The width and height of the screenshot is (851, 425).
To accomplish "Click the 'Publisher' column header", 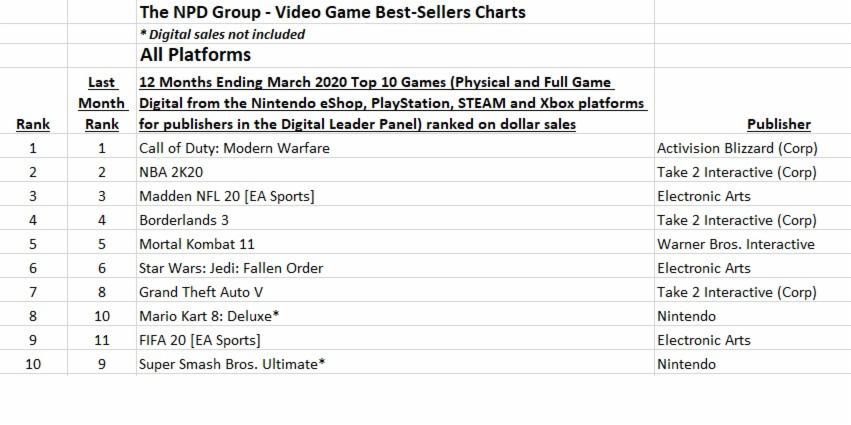I will [778, 124].
